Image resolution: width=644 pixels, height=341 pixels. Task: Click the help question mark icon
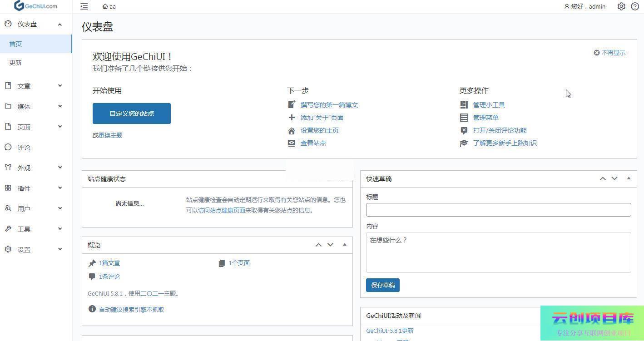coord(635,6)
